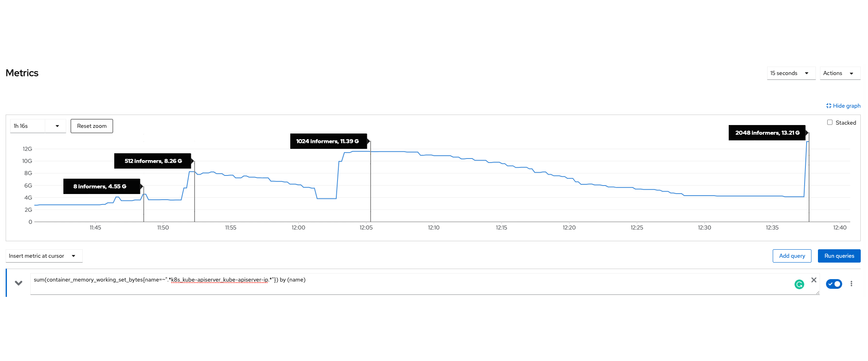Screen dimensions: 868x361
Task: Open the 1h 16s time span dropdown
Action: tap(38, 126)
